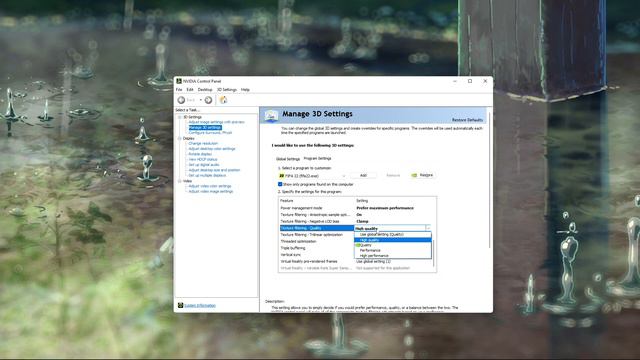Open Adjust video image settings

point(211,191)
